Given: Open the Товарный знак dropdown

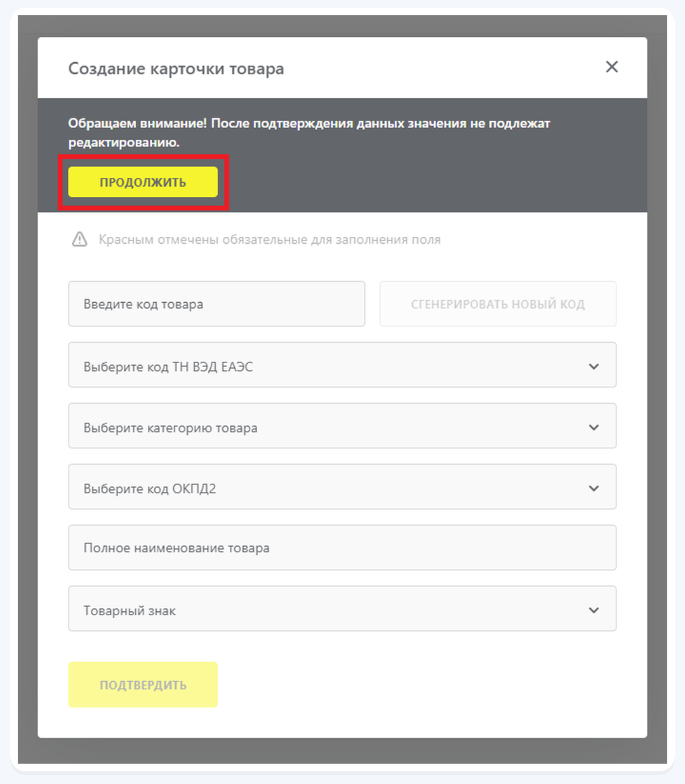Looking at the screenshot, I should (342, 609).
